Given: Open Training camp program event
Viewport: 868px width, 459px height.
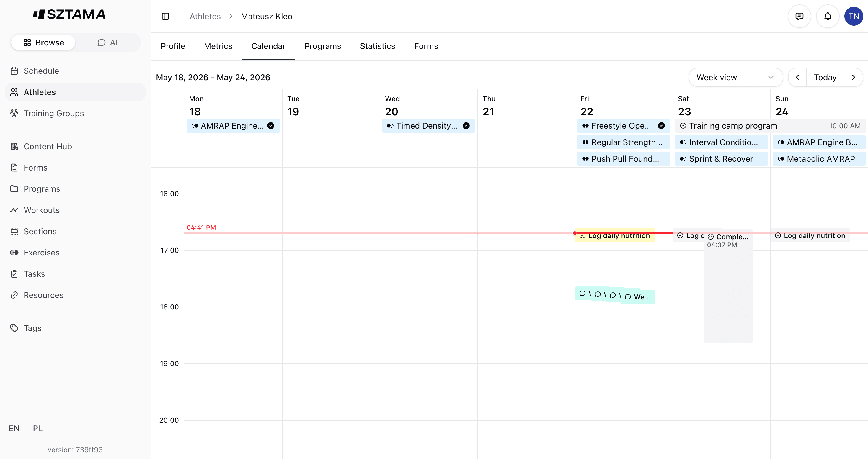Looking at the screenshot, I should click(770, 126).
